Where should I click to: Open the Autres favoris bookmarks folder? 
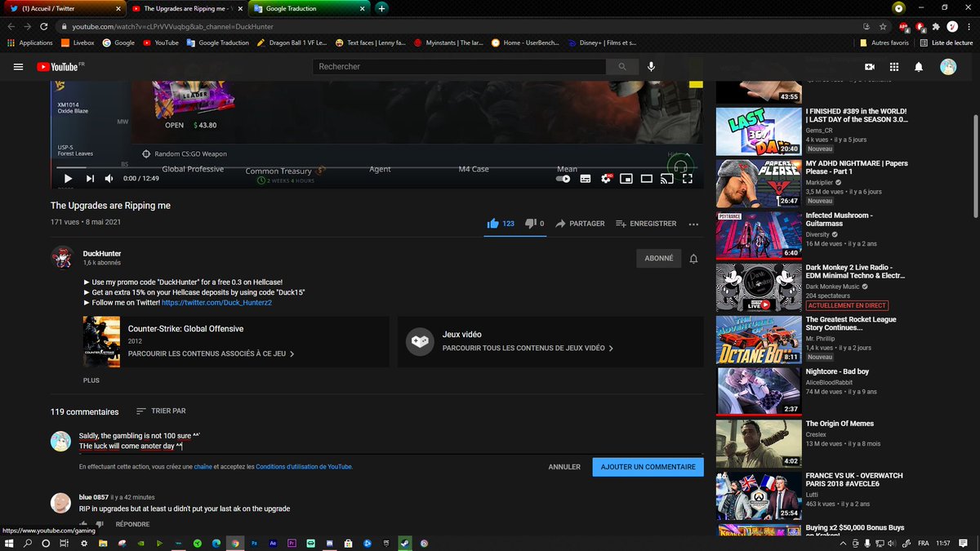tap(883, 42)
